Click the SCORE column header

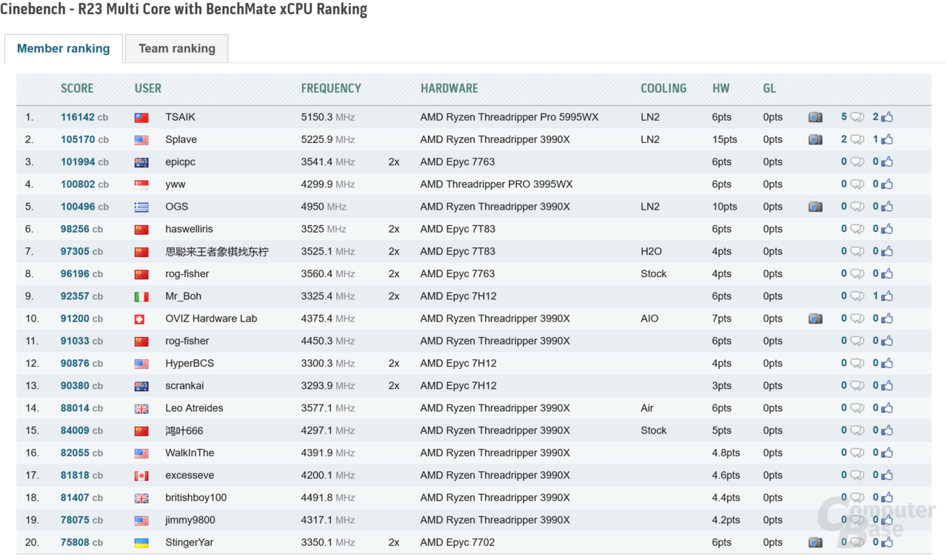[77, 88]
